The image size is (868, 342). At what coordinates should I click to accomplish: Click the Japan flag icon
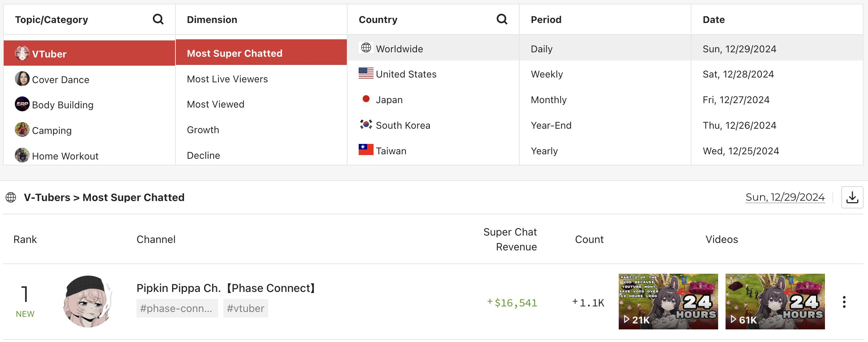[x=366, y=99]
